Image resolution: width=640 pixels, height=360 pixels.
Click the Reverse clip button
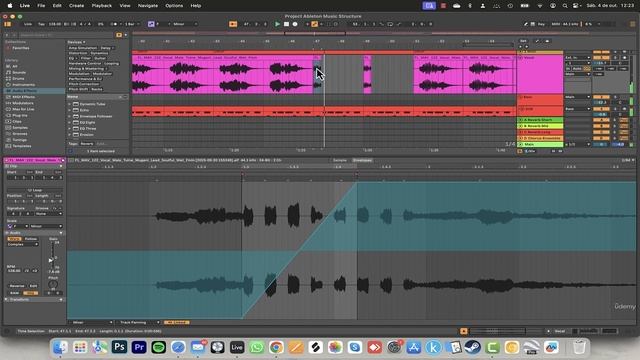[x=17, y=286]
